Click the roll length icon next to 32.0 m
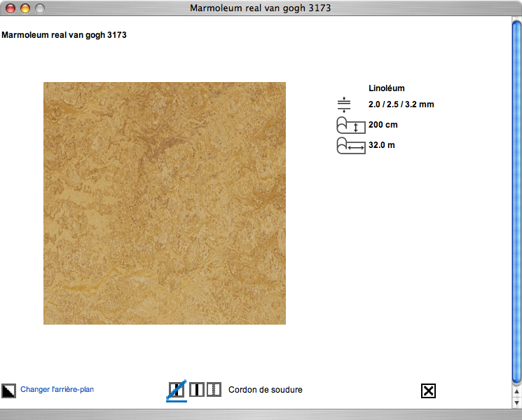Image resolution: width=522 pixels, height=420 pixels. (x=351, y=146)
